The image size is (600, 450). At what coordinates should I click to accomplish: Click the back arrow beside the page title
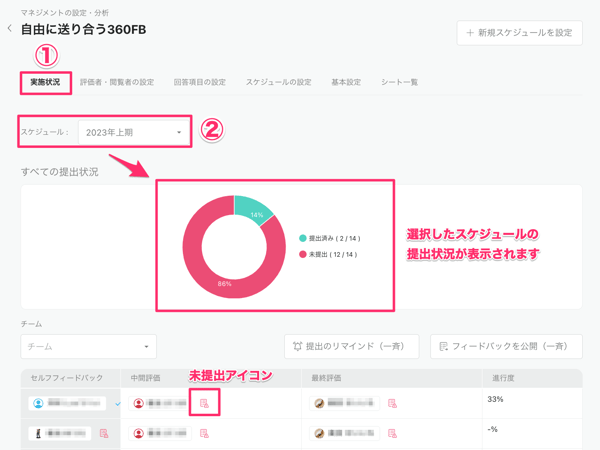(x=10, y=29)
